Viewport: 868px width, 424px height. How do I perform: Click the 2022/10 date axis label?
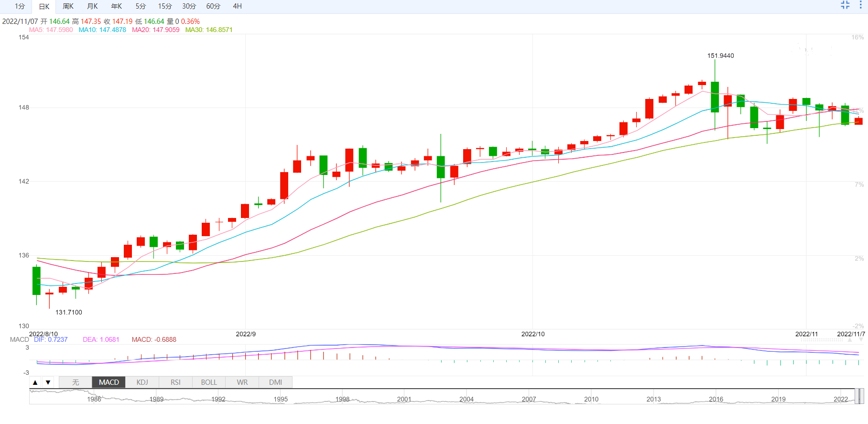532,334
